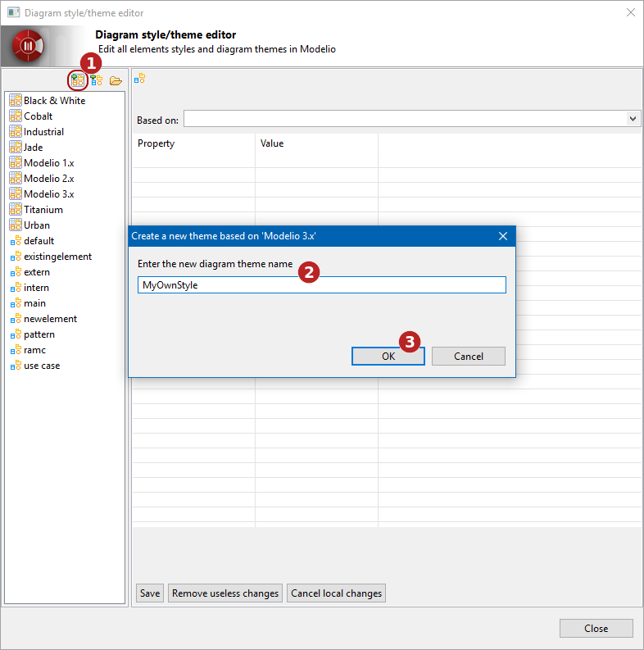644x650 pixels.
Task: Cancel the new theme dialog
Action: (x=468, y=356)
